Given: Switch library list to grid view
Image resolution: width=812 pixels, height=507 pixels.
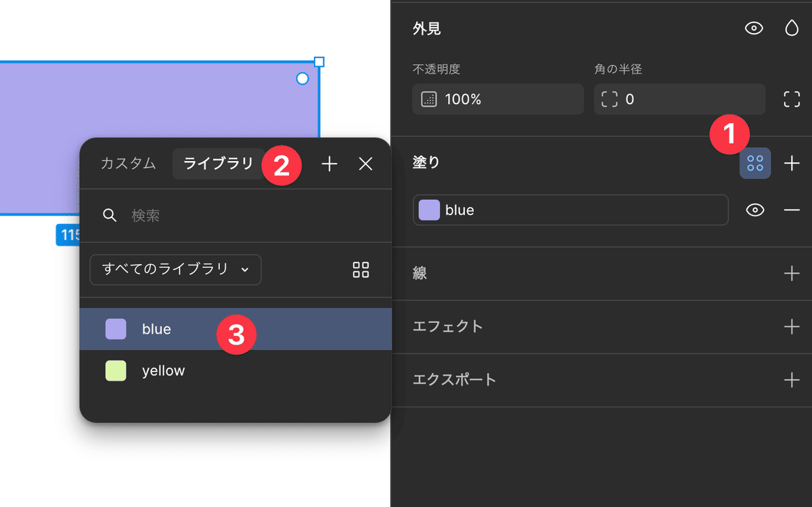Looking at the screenshot, I should (x=361, y=269).
